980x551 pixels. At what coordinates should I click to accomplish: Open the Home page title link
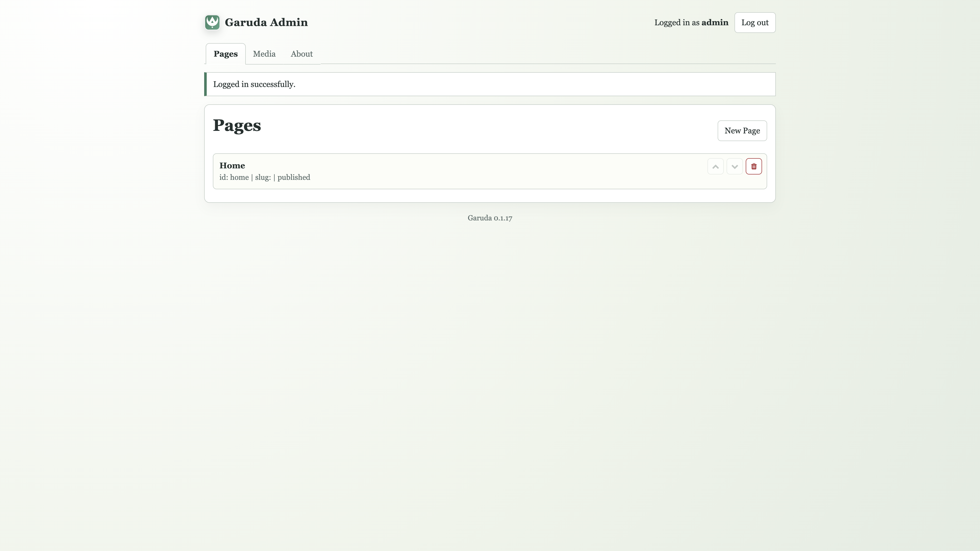(x=232, y=165)
